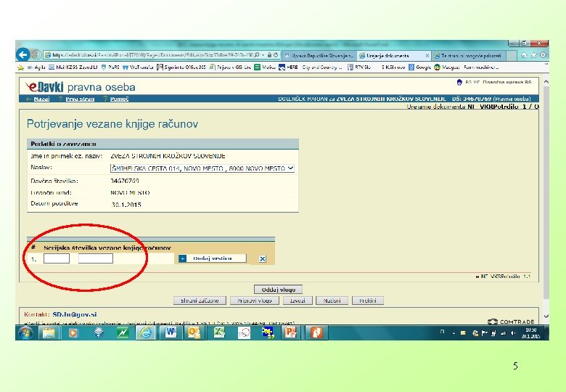Open the address bar history dropdown arrow
This screenshot has width=566, height=392.
(263, 55)
